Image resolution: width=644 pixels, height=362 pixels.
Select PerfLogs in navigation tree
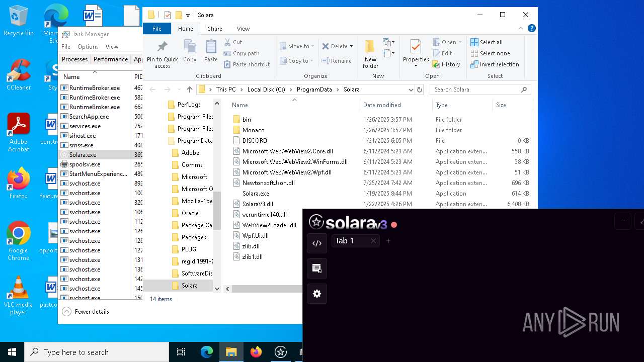coord(189,105)
